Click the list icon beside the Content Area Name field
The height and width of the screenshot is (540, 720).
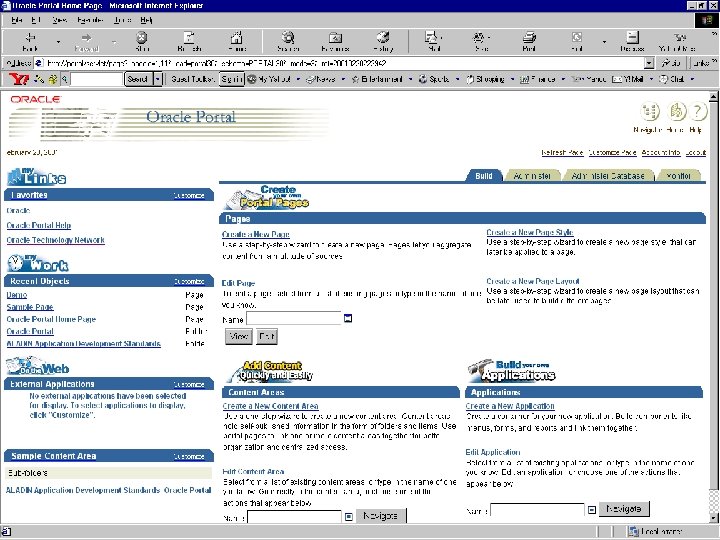click(349, 517)
